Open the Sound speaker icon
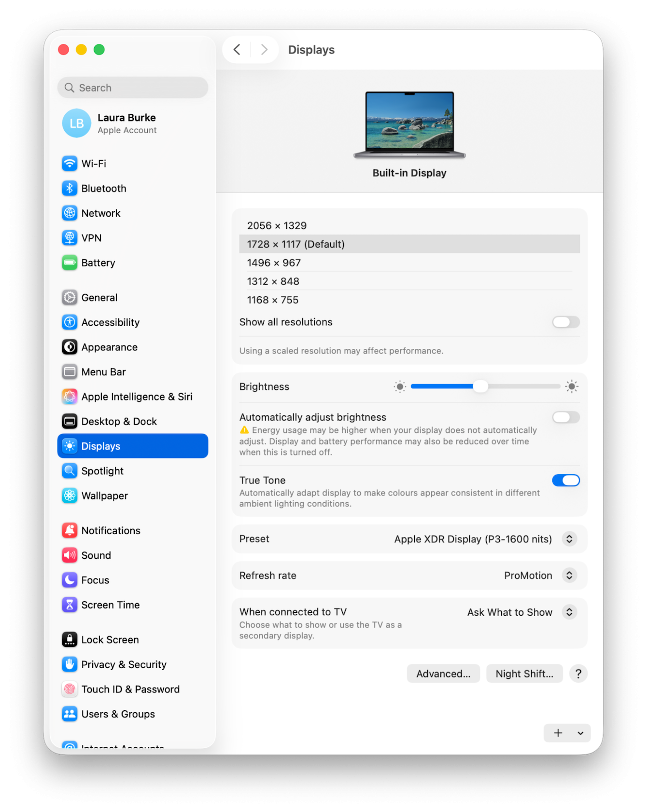Image resolution: width=647 pixels, height=812 pixels. (70, 555)
